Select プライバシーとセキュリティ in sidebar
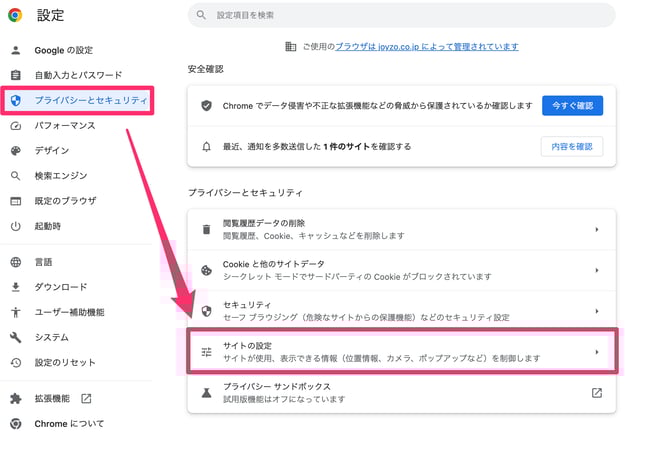This screenshot has height=469, width=670. pyautogui.click(x=77, y=100)
